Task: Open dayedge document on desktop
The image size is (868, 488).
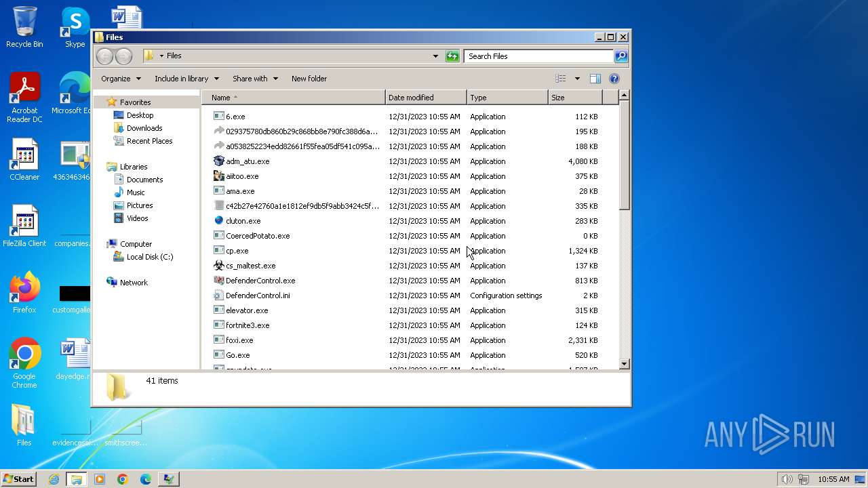Action: pyautogui.click(x=75, y=359)
